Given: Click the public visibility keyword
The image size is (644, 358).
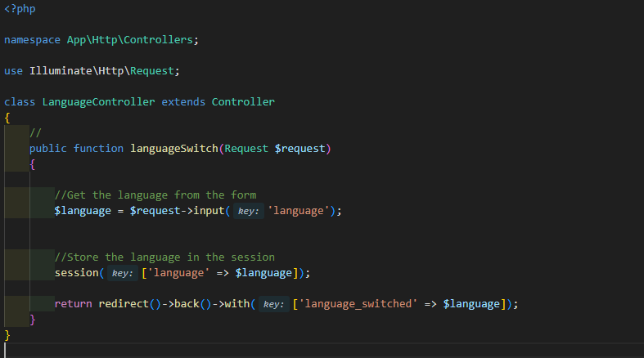Looking at the screenshot, I should click(47, 149).
